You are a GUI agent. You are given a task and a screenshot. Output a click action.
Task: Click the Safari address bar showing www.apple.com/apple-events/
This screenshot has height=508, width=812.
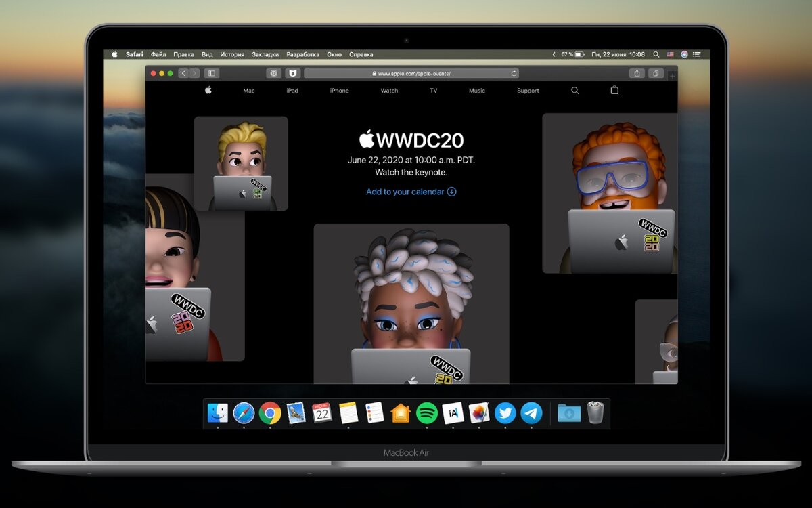pyautogui.click(x=411, y=73)
